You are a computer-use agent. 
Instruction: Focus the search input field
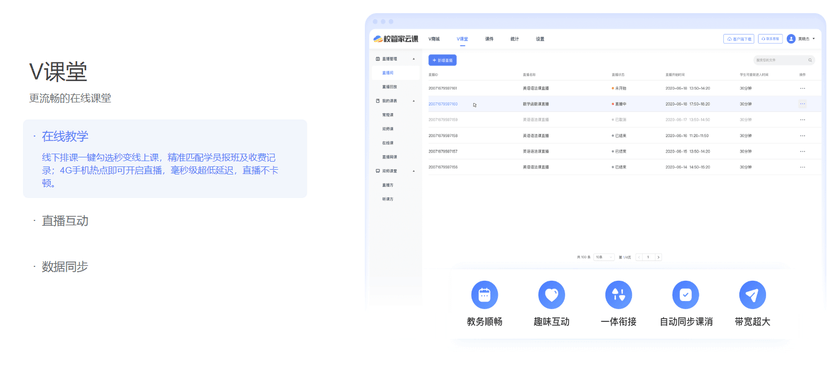coord(784,60)
